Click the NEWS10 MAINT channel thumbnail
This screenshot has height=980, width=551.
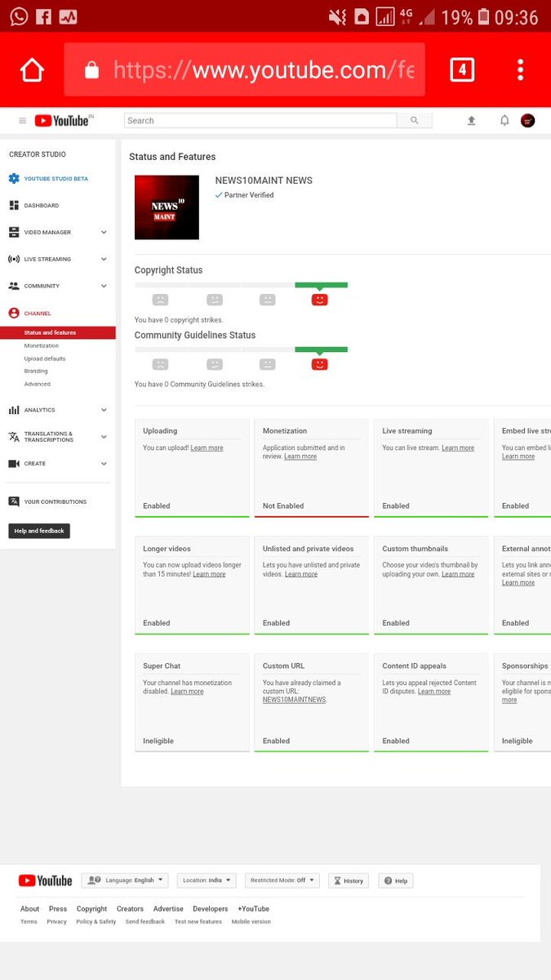167,207
